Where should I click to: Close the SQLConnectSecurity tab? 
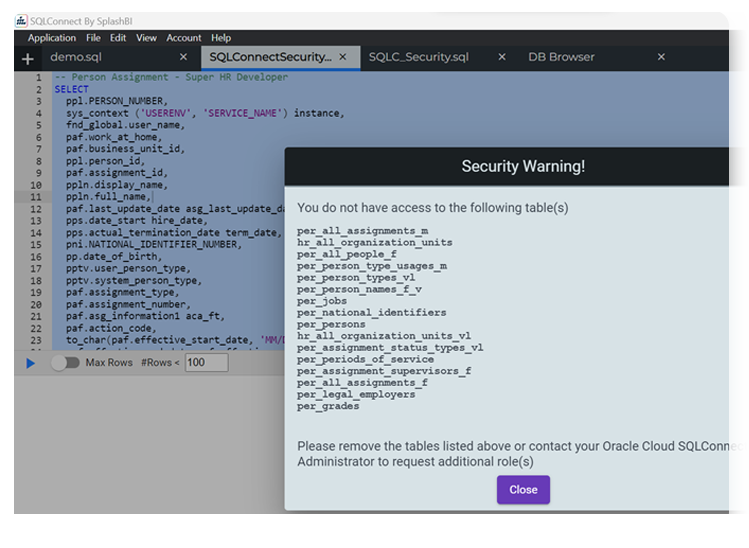tap(343, 57)
